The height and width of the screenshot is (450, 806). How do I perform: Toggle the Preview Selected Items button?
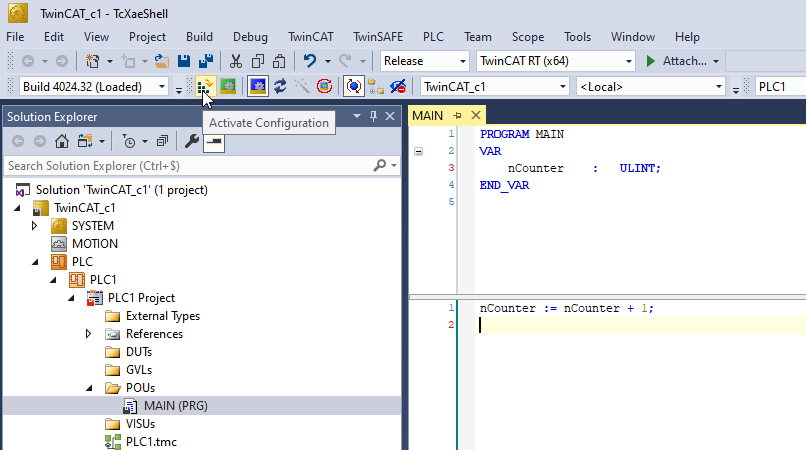pos(212,141)
